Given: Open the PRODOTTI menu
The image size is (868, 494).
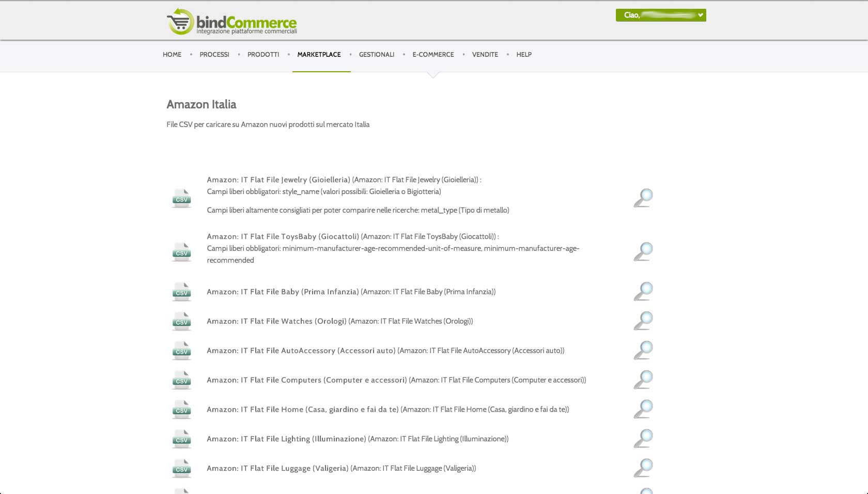Looking at the screenshot, I should [x=263, y=54].
